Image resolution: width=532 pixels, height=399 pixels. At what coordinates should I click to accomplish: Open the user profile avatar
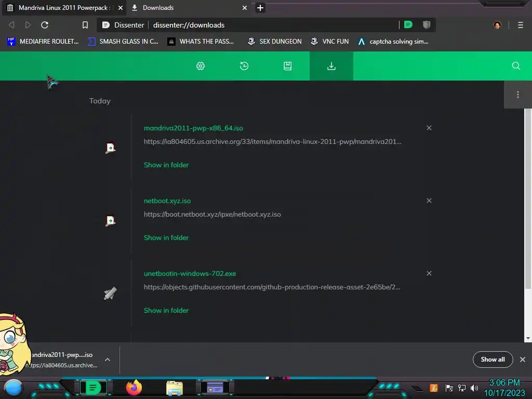pos(497,25)
